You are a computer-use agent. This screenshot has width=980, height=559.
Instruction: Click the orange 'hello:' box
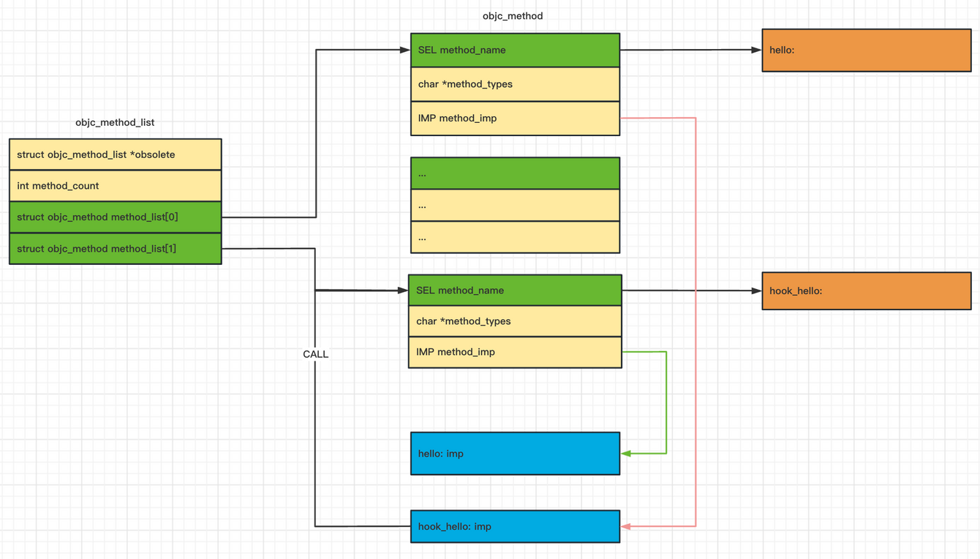click(867, 50)
